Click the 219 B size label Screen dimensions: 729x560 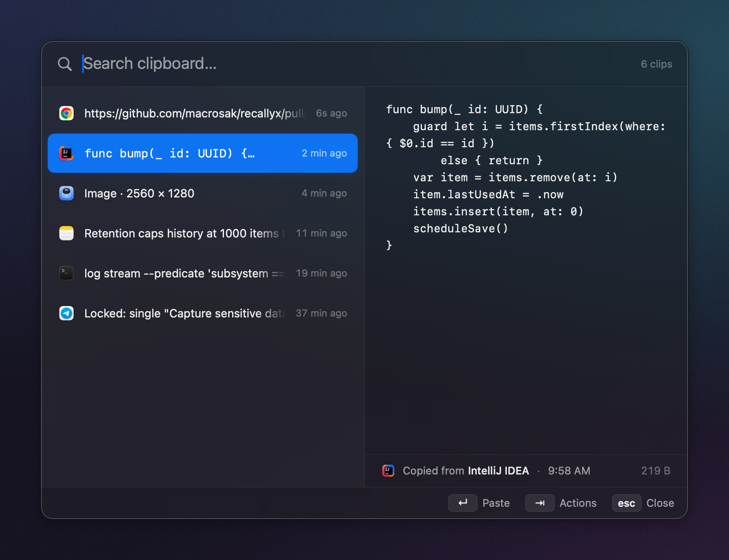click(x=656, y=471)
